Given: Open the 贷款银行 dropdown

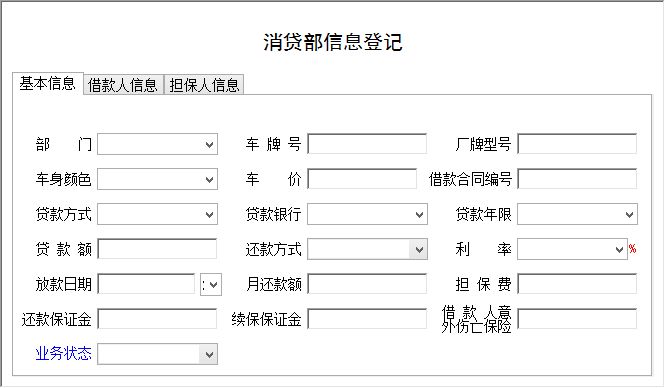Looking at the screenshot, I should [367, 214].
